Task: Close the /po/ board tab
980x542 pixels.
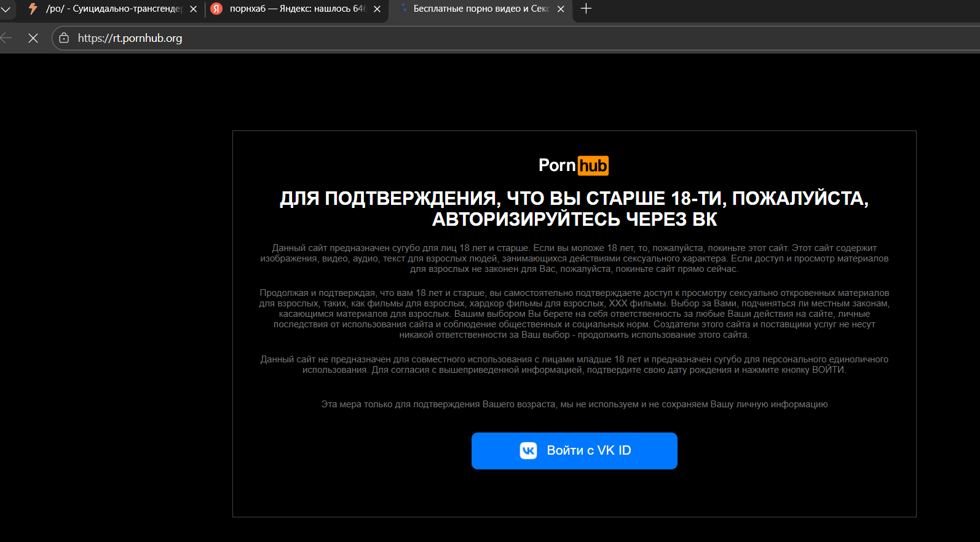Action: [193, 9]
